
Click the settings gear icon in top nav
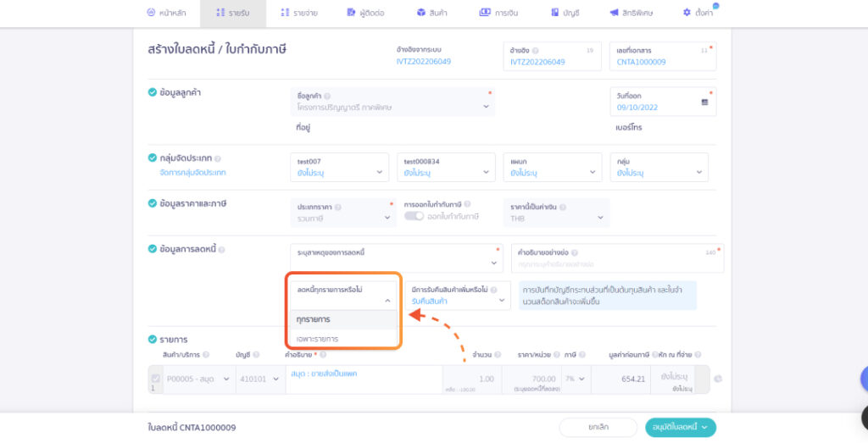pos(687,13)
